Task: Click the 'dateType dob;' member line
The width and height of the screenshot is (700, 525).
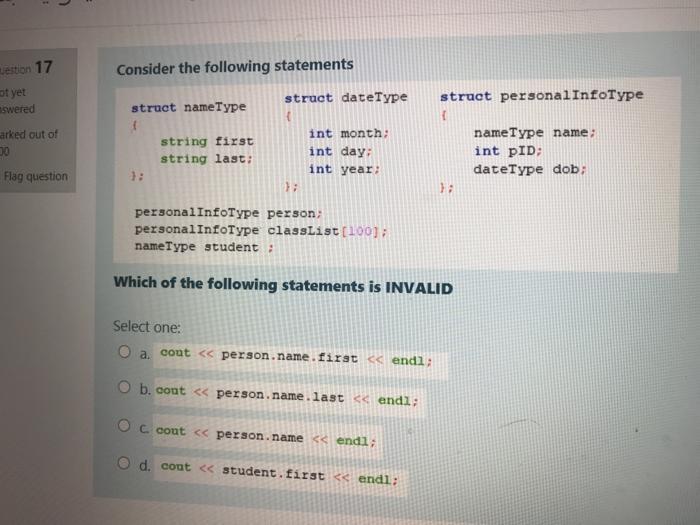Action: pyautogui.click(x=529, y=169)
